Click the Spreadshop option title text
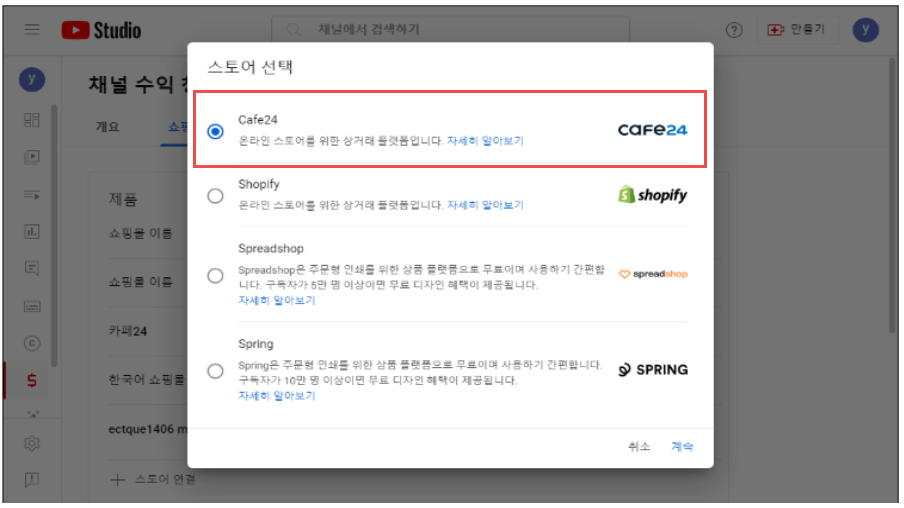The image size is (904, 508). point(271,249)
